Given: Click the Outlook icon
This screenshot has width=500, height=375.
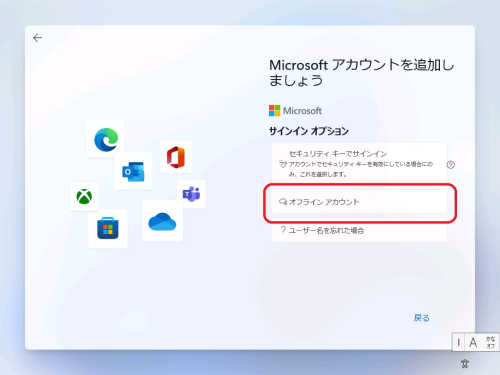Looking at the screenshot, I should [133, 171].
